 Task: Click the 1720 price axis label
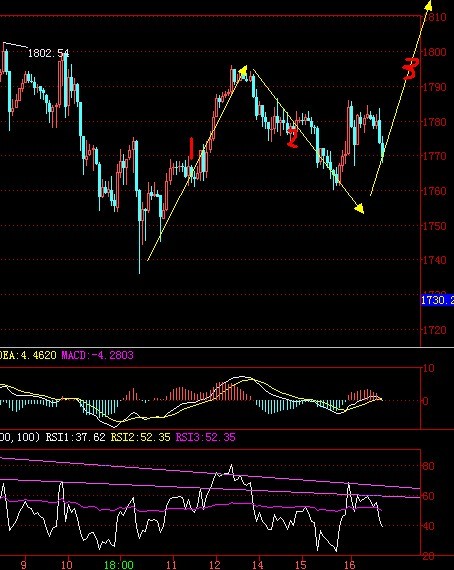click(x=435, y=330)
